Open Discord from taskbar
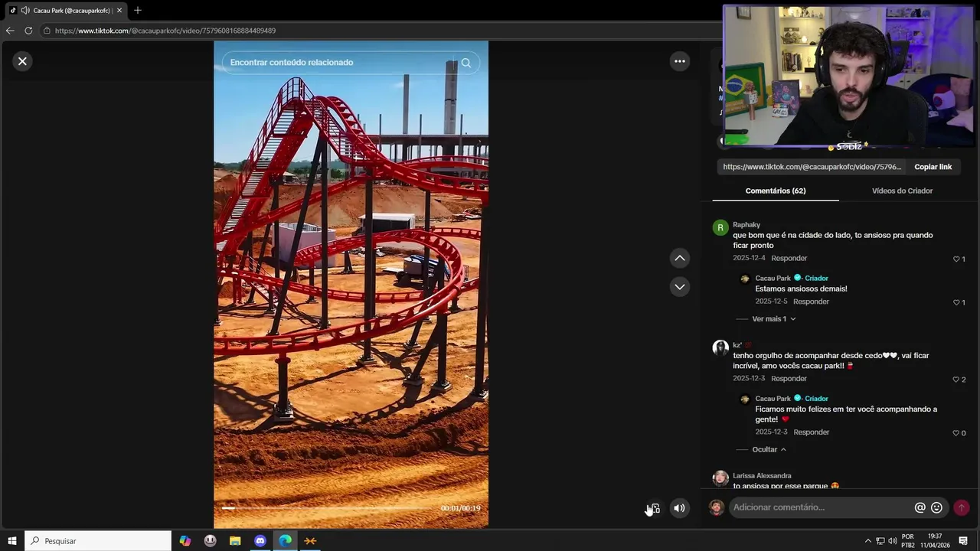 [x=260, y=541]
